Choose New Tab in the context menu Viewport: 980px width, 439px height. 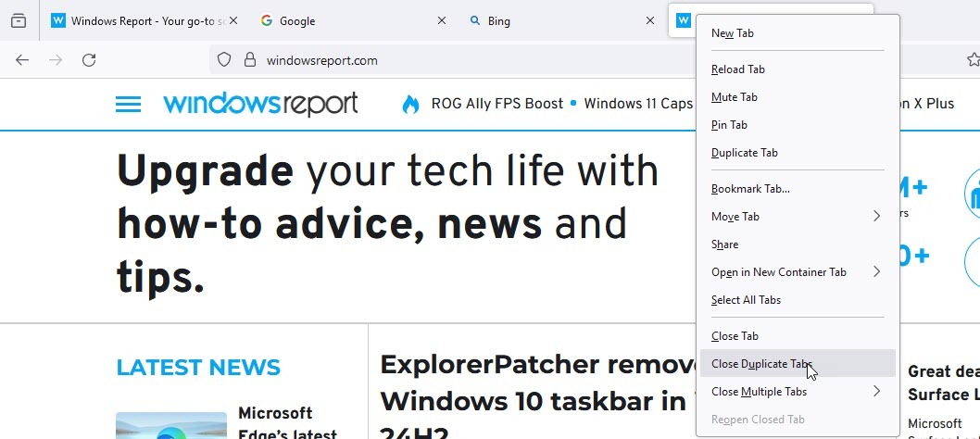click(x=798, y=33)
